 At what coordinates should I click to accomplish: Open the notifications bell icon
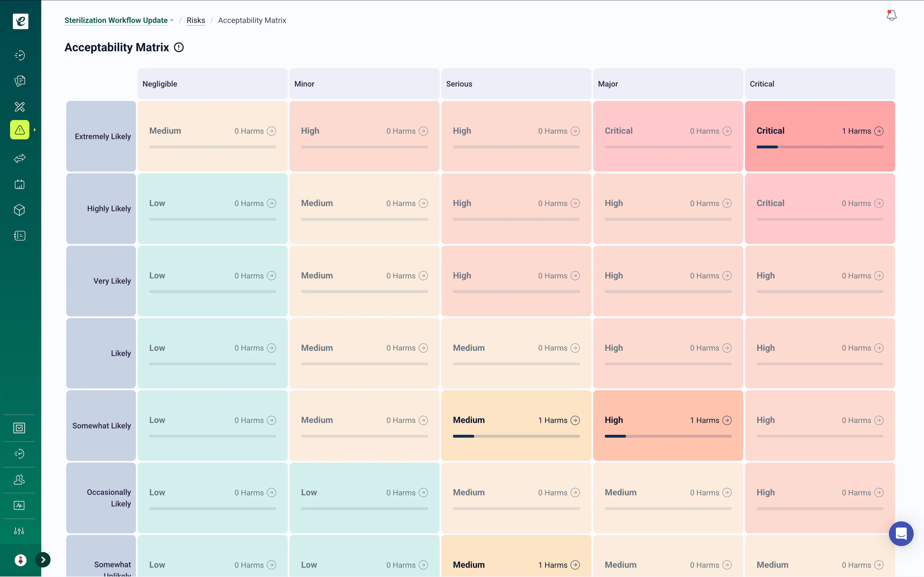tap(891, 15)
